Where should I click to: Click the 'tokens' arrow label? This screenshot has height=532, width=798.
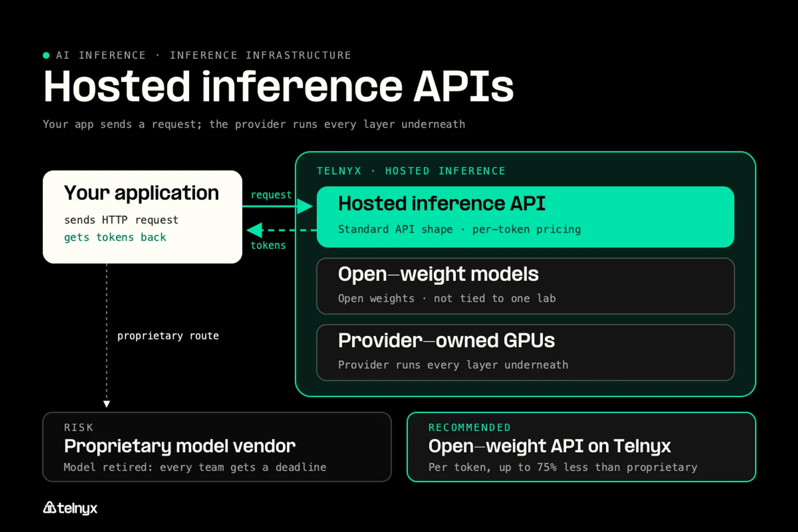click(x=268, y=245)
